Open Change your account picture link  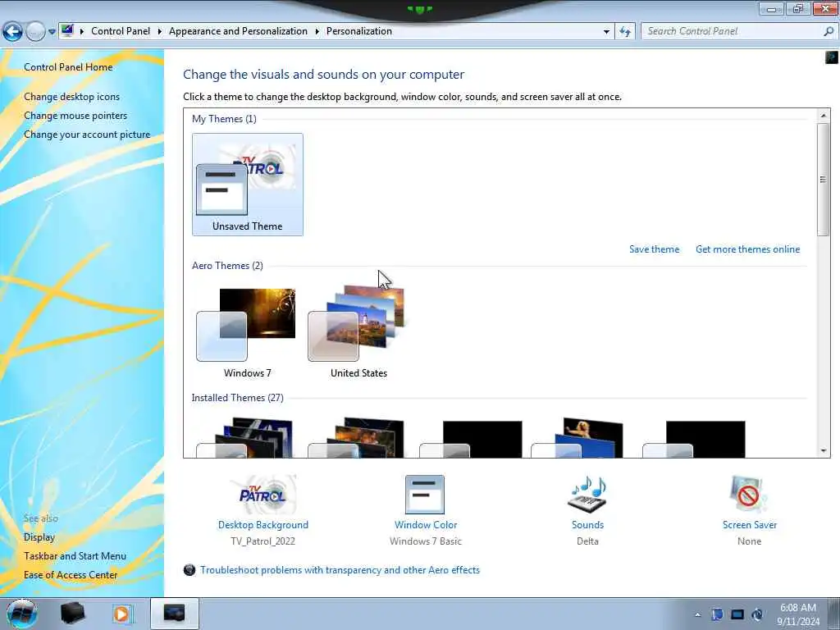click(x=87, y=135)
